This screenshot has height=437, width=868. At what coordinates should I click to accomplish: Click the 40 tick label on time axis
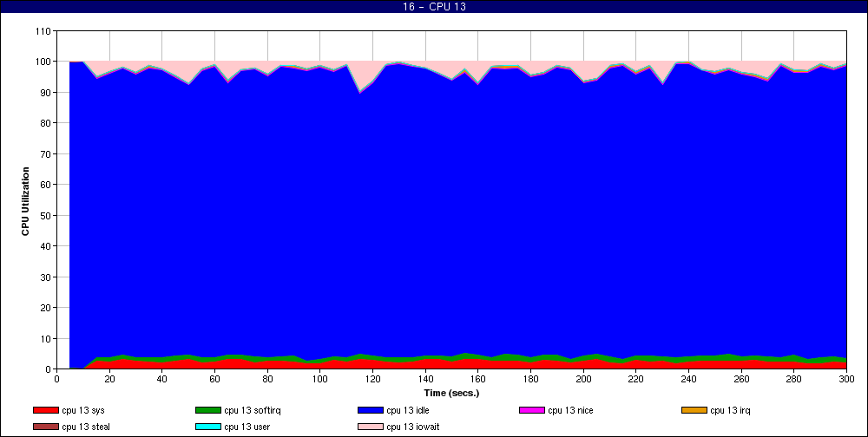pos(161,379)
